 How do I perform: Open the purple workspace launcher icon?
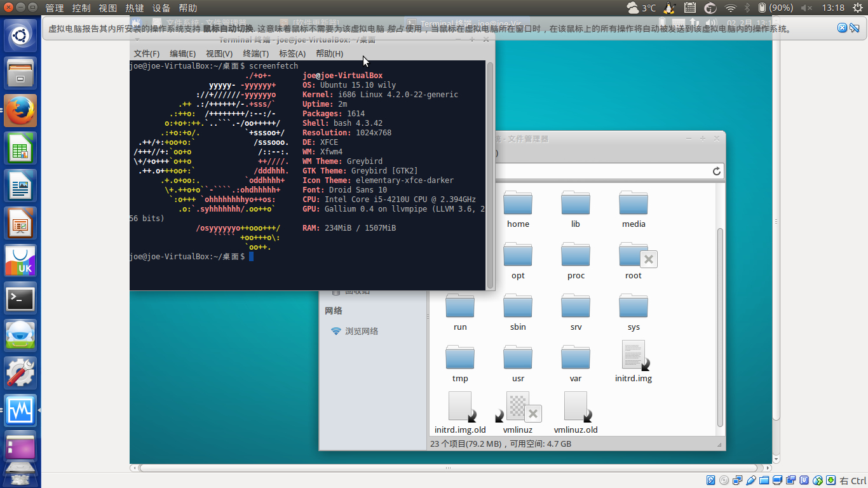(21, 448)
